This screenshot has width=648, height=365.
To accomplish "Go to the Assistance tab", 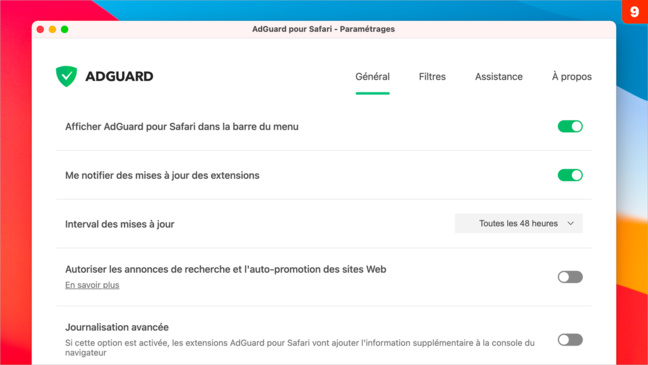I will coord(498,77).
